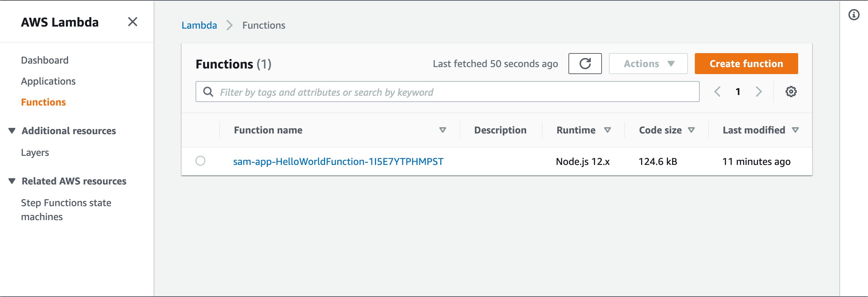Open the table preferences gear
868x297 pixels.
click(791, 91)
